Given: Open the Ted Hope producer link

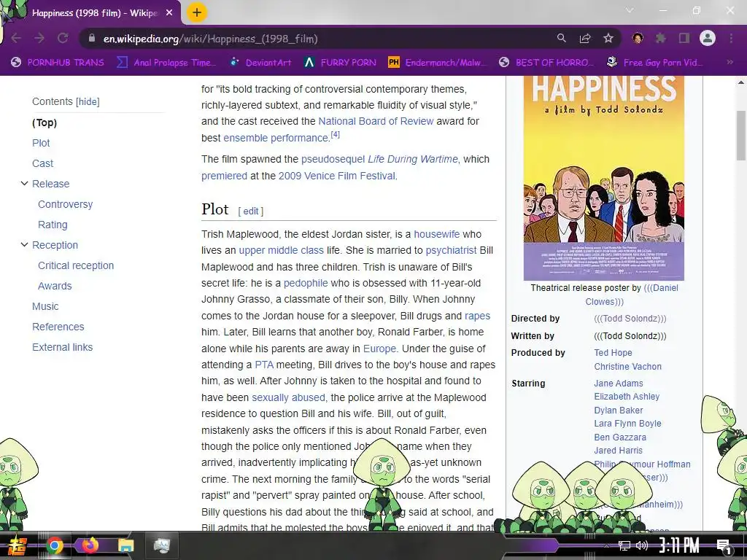Looking at the screenshot, I should tap(613, 353).
